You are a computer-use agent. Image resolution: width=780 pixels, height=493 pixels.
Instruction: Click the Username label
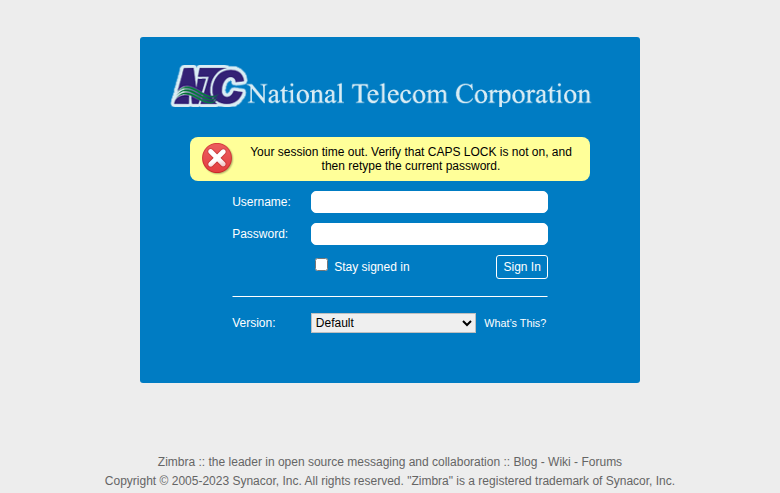click(x=261, y=202)
